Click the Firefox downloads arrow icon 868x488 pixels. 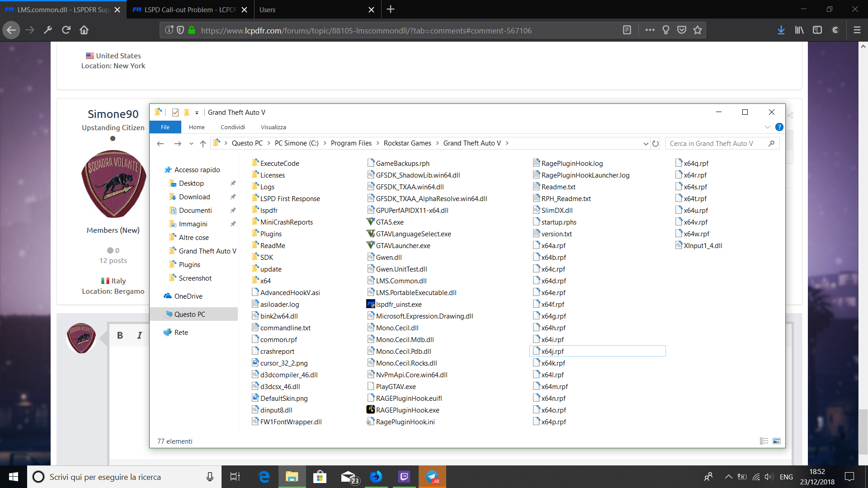click(781, 30)
